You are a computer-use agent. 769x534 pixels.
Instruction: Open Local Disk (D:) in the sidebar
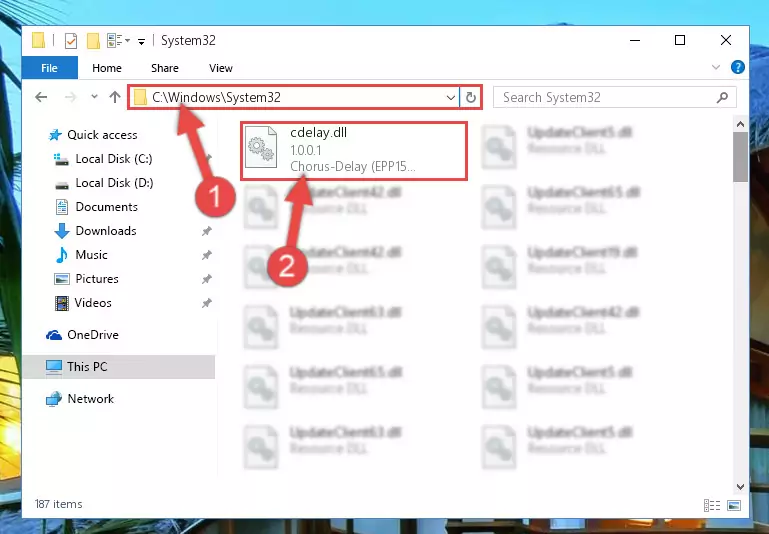pos(114,183)
